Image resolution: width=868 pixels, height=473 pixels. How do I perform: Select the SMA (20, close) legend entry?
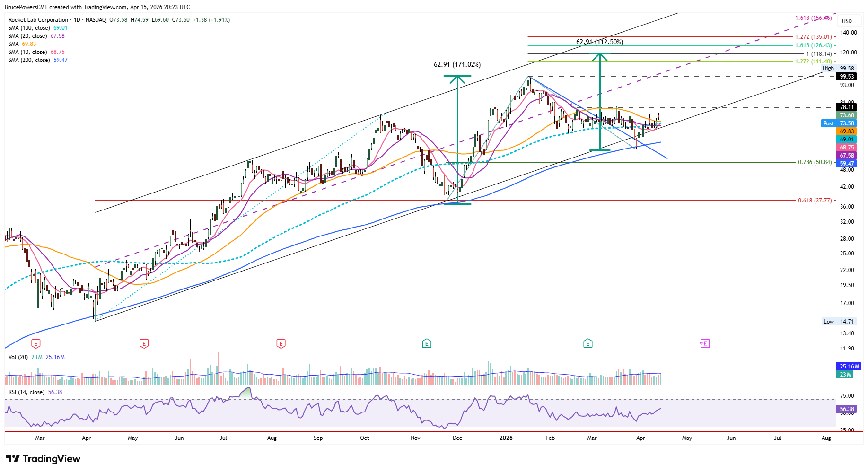pos(36,36)
